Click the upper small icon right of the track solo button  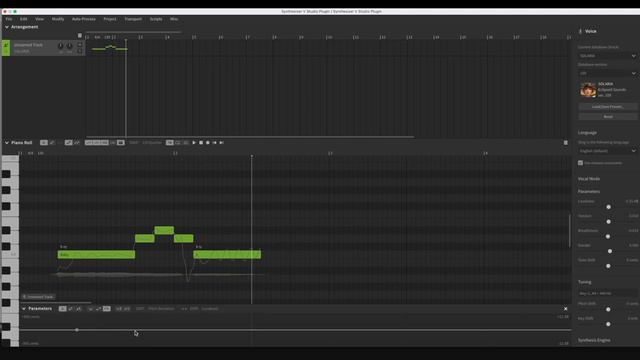pyautogui.click(x=80, y=44)
